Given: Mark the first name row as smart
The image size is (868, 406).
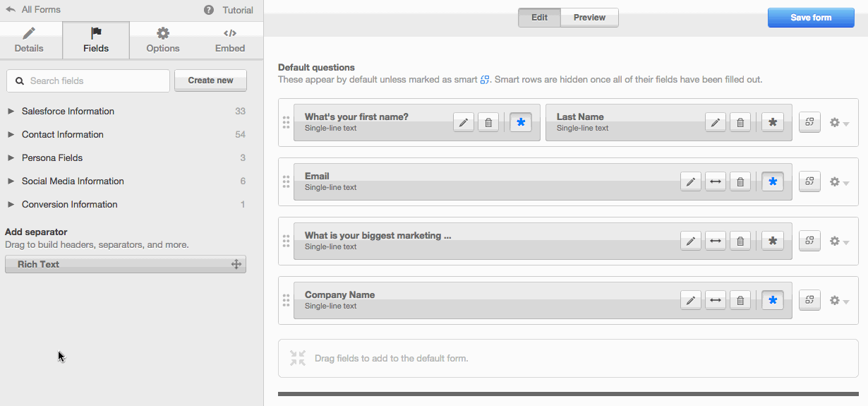Looking at the screenshot, I should tap(809, 122).
